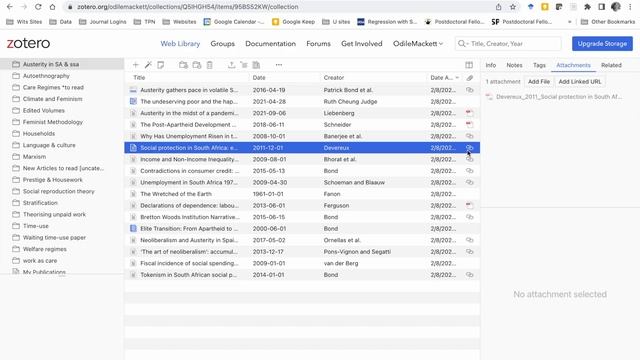Click the Add Linked URL button
640x360 pixels.
(x=580, y=82)
